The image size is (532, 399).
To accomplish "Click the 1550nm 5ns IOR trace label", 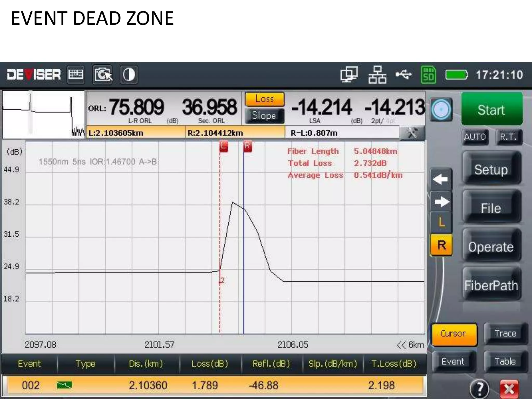I will coord(98,162).
